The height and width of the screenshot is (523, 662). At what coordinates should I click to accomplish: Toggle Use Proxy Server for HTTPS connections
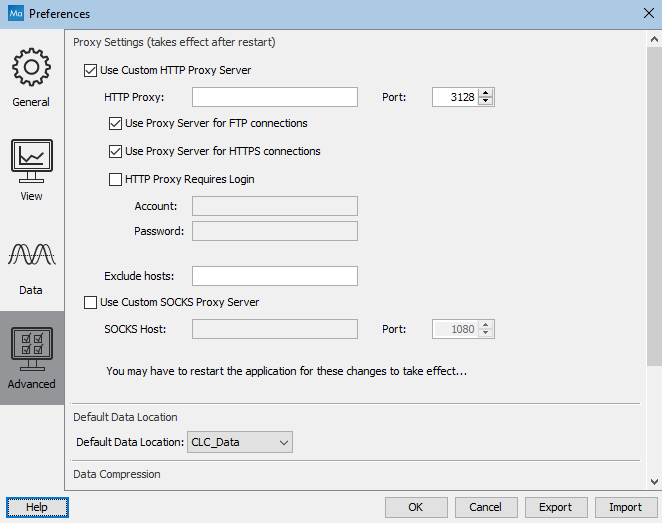(115, 151)
